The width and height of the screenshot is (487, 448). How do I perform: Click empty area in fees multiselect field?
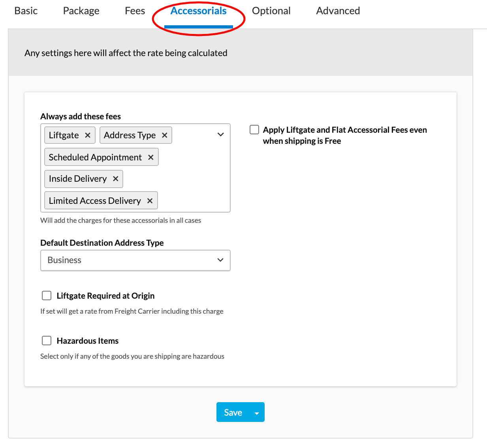point(194,178)
